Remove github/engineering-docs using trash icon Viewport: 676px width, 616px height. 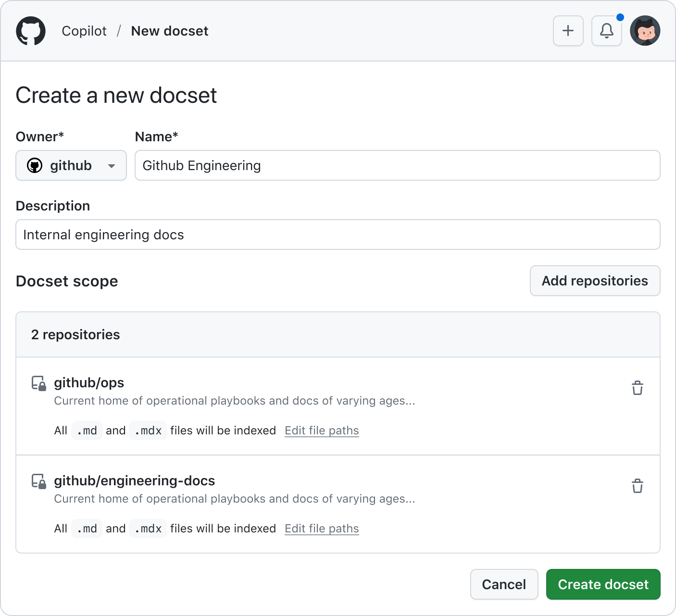click(638, 486)
